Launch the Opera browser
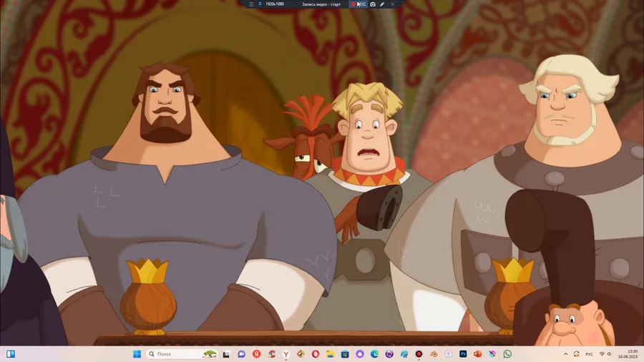Viewport: 644px width, 362px height. click(316, 354)
